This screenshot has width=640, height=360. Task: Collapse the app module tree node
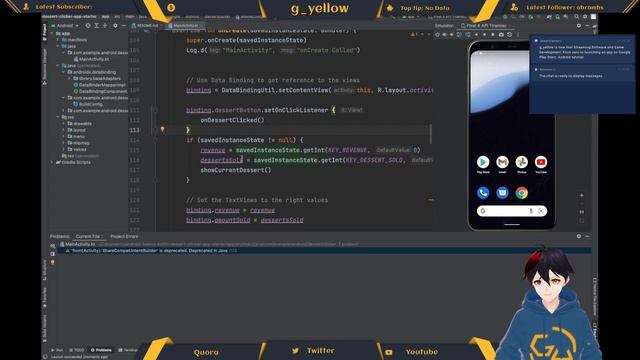[x=53, y=33]
